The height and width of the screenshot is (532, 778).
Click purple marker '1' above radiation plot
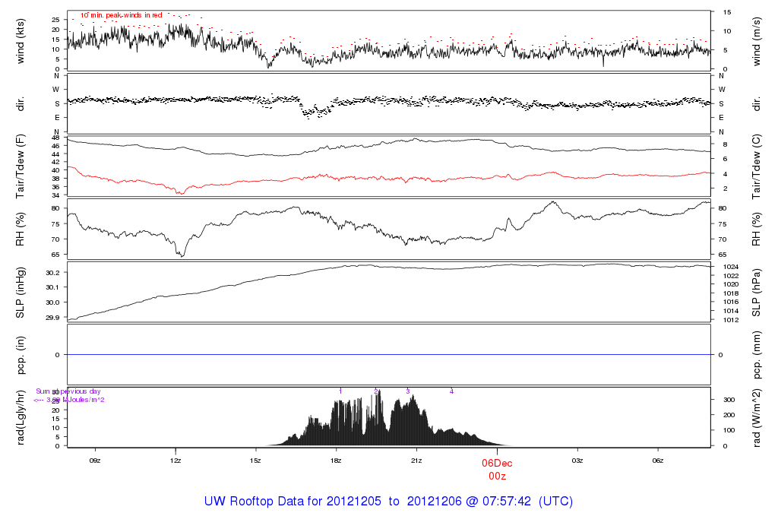340,391
